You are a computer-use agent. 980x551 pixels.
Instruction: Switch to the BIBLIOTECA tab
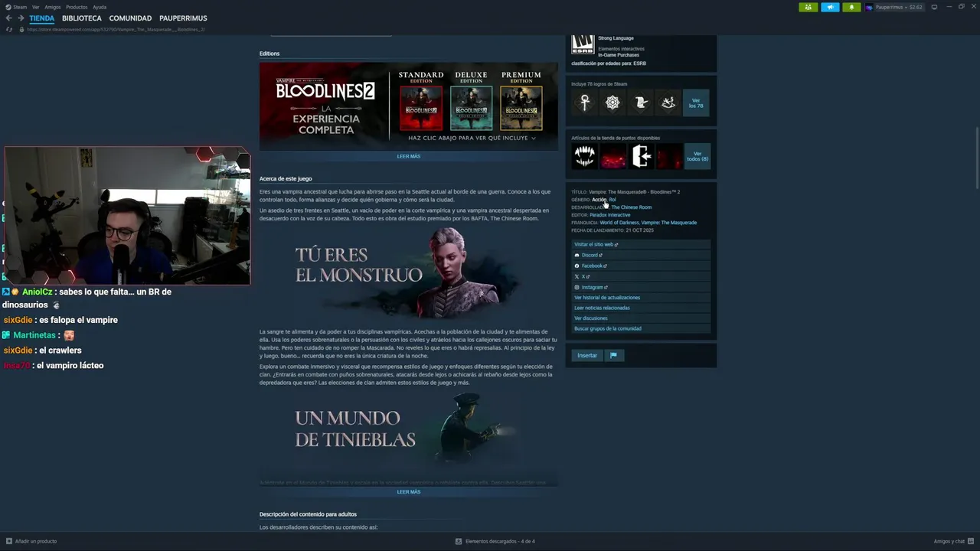(82, 18)
